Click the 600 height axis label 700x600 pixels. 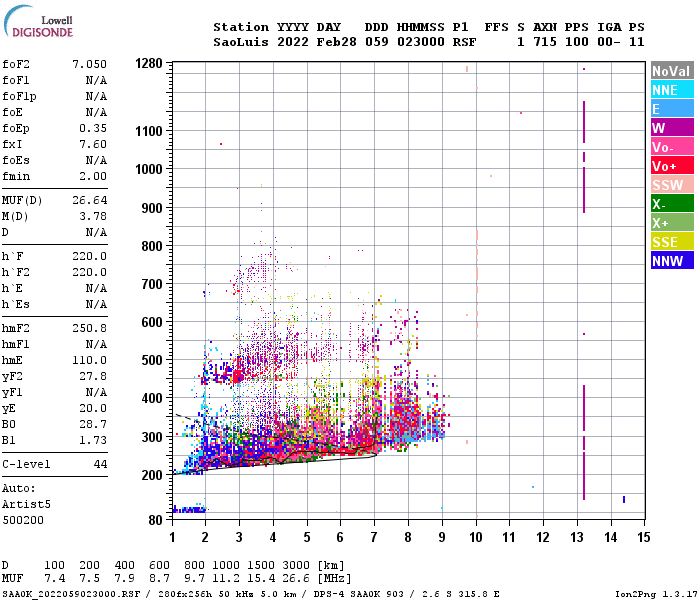pyautogui.click(x=152, y=322)
